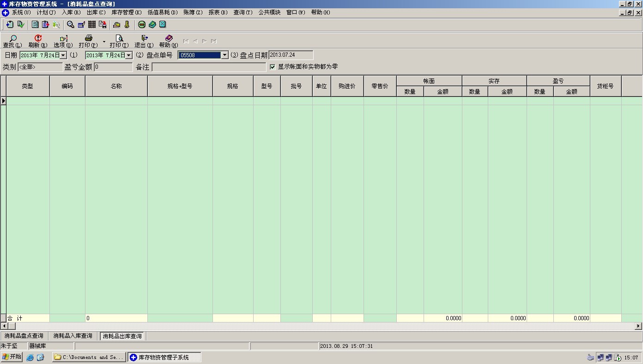
Task: Click the magnifying glass icon in top toolbar
Action: 71,24
